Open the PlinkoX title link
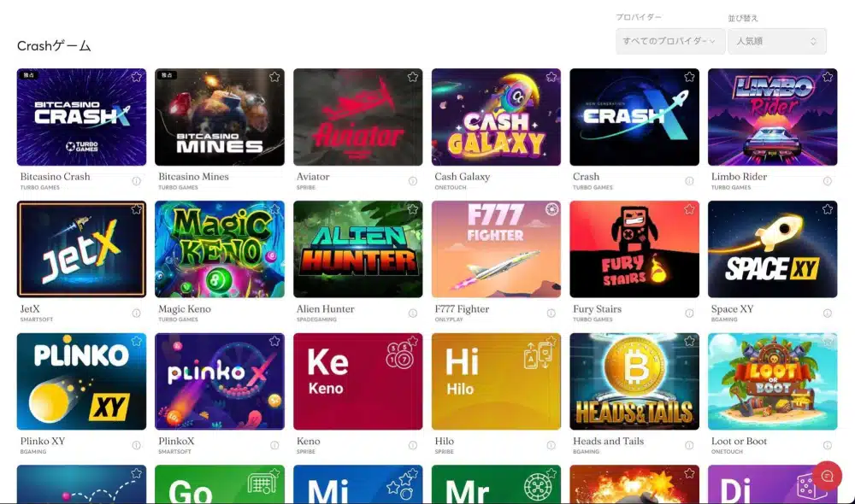 176,442
